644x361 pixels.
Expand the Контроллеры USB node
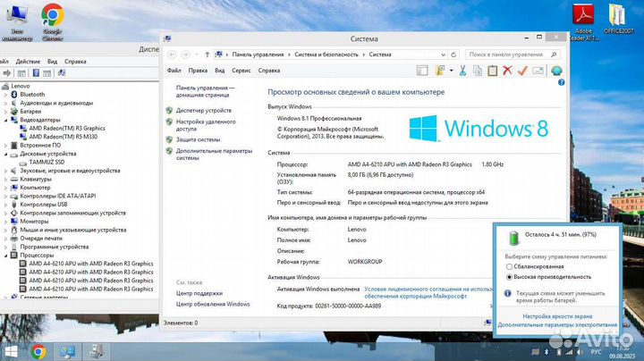pos(5,205)
